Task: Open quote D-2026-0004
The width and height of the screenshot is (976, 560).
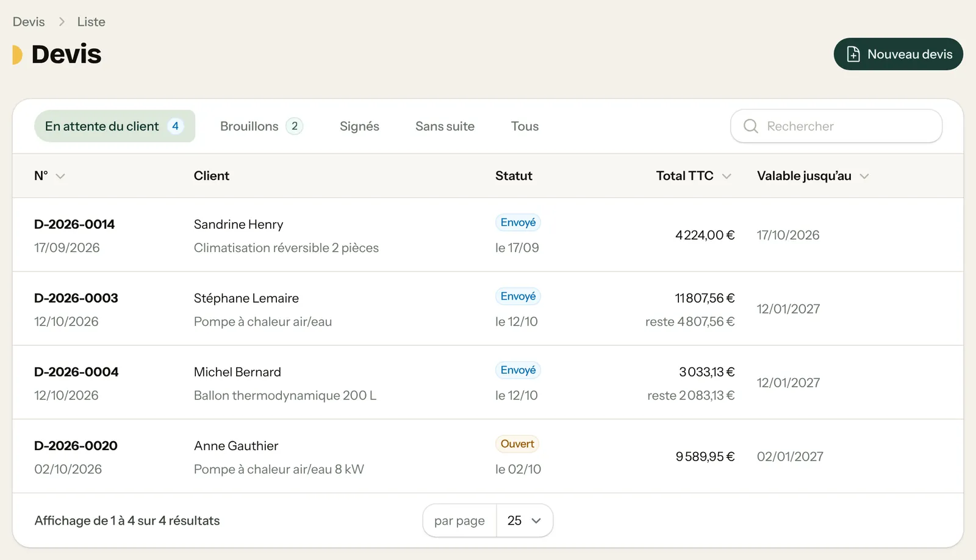Action: pos(76,372)
